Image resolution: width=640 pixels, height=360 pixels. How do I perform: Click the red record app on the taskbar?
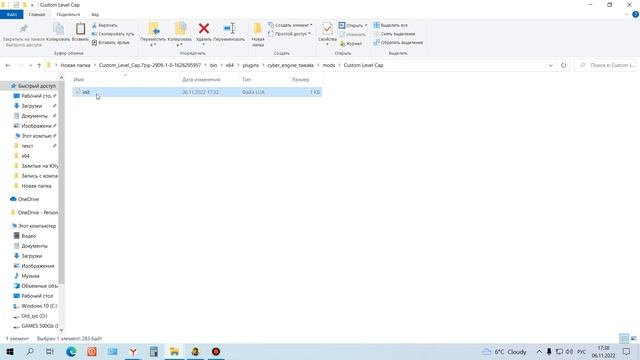tap(216, 351)
